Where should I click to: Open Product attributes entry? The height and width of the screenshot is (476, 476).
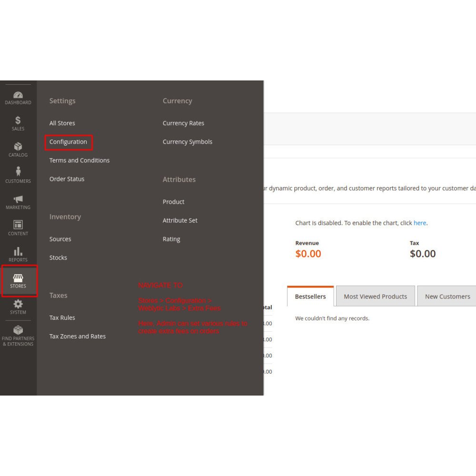pos(173,202)
